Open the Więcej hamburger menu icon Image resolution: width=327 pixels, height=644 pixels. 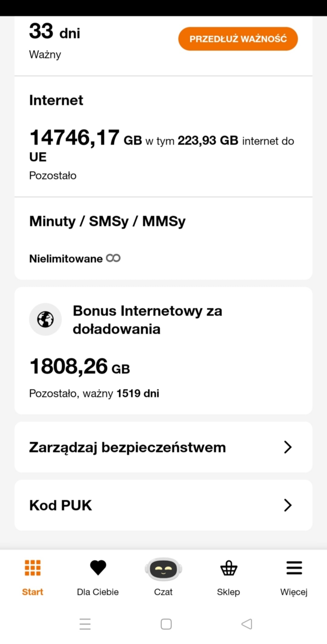pyautogui.click(x=294, y=568)
